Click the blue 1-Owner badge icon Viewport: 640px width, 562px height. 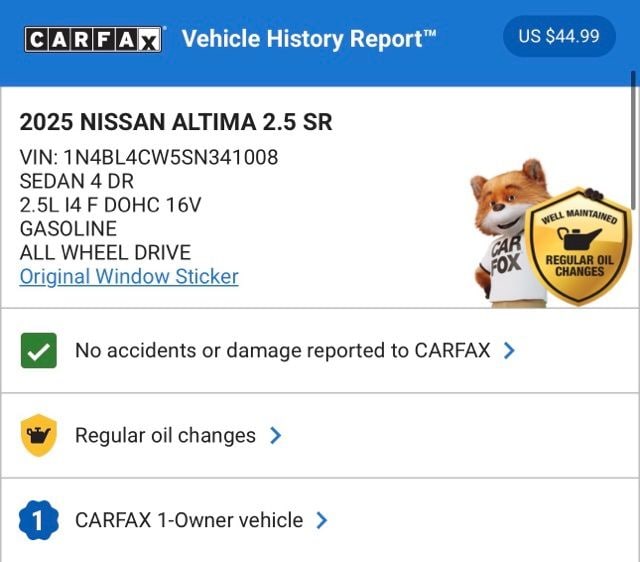coord(38,520)
